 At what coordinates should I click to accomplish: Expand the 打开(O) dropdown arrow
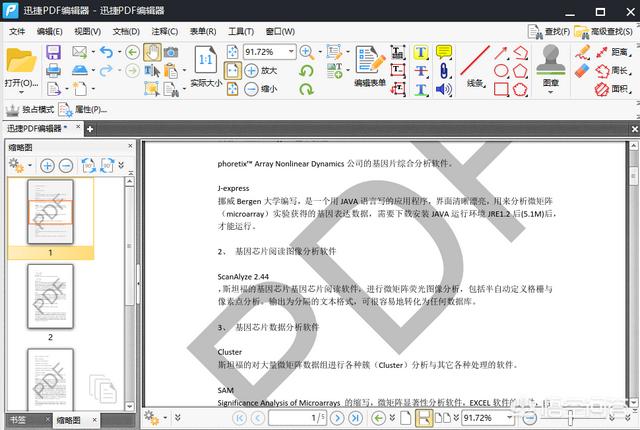pyautogui.click(x=21, y=93)
